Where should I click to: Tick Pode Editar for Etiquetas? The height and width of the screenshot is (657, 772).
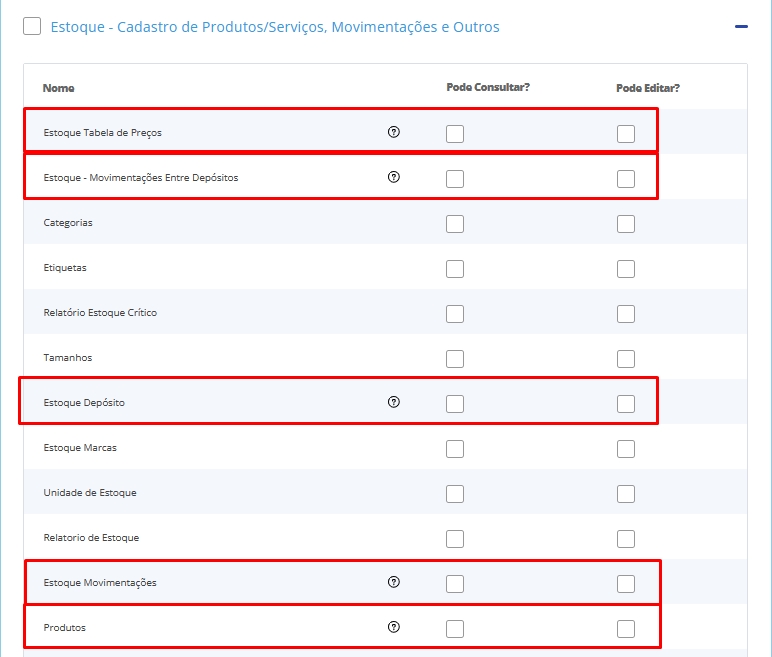(626, 269)
